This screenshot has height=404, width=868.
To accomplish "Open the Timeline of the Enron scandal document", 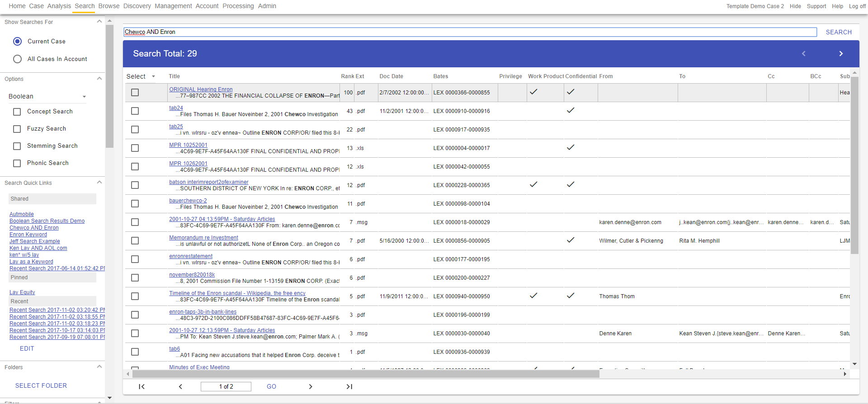I will (237, 293).
